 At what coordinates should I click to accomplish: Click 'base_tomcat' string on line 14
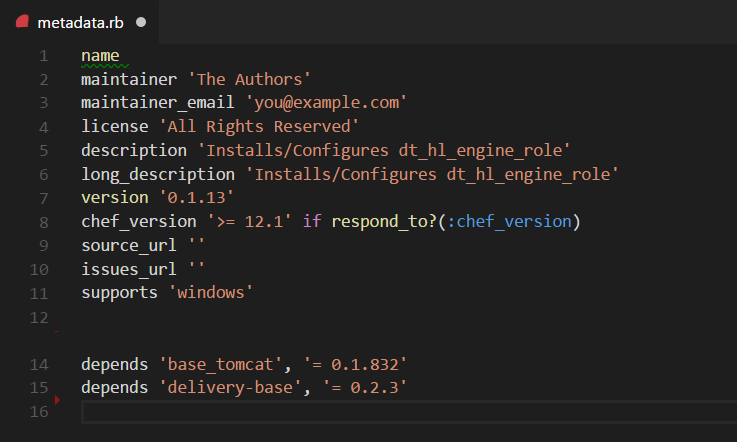tap(220, 364)
